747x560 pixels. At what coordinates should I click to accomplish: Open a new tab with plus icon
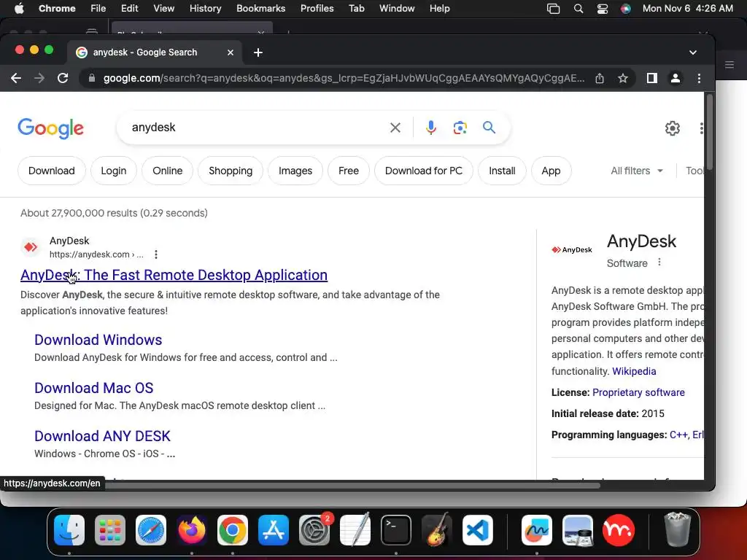point(258,52)
